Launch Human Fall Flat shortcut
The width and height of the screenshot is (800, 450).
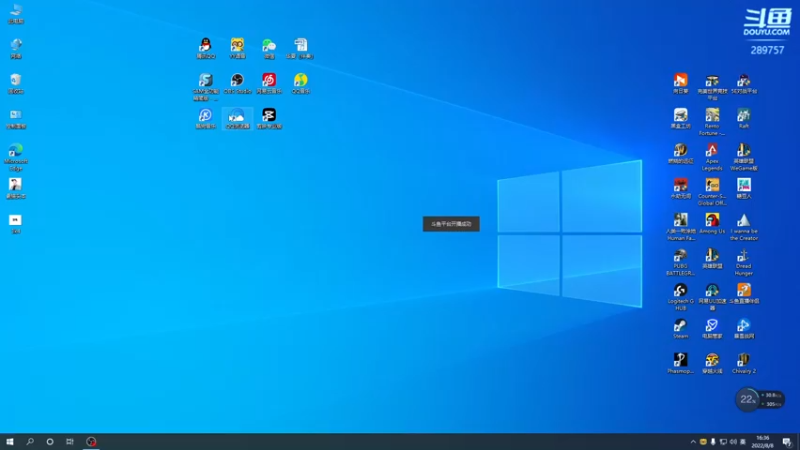click(680, 227)
